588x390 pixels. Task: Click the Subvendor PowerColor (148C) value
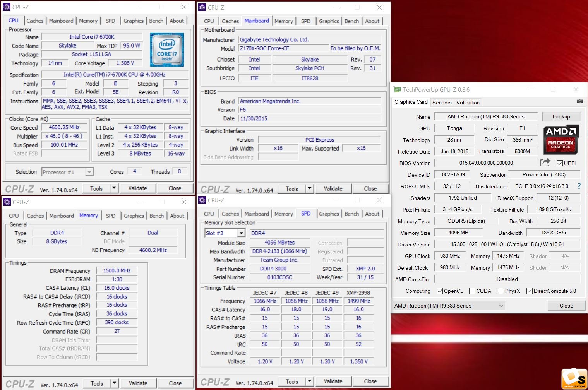(544, 174)
